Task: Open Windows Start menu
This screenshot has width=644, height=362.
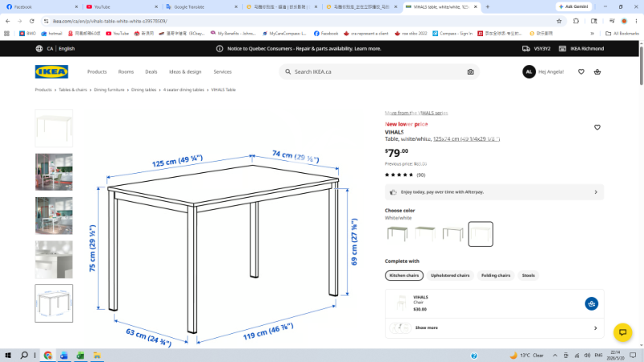Action: tap(8, 355)
